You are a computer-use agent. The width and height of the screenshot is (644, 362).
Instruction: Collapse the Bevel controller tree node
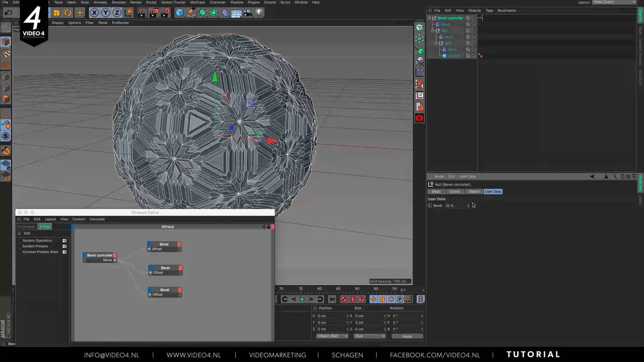(x=429, y=18)
